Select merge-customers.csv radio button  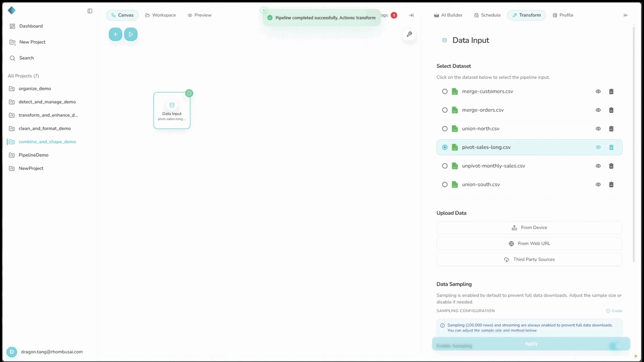coord(445,92)
